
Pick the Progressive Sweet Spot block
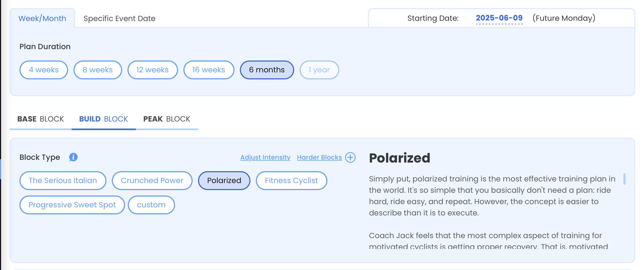pyautogui.click(x=72, y=205)
